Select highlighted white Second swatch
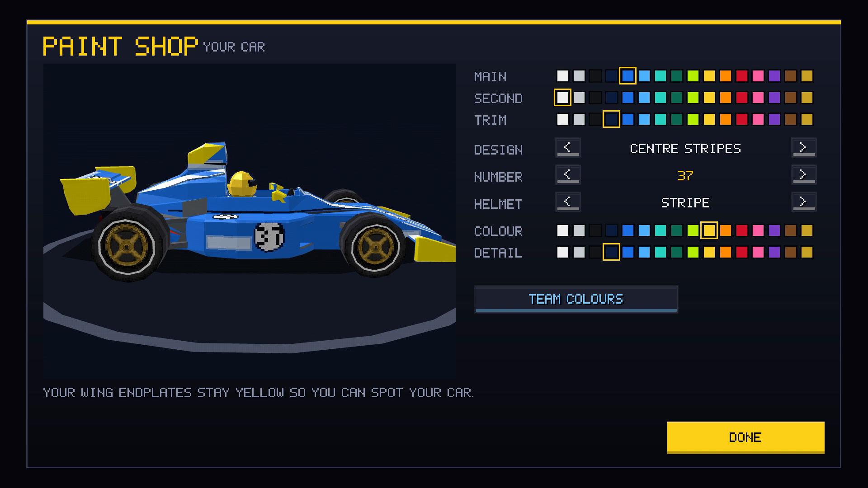Viewport: 868px width, 488px height. point(563,98)
